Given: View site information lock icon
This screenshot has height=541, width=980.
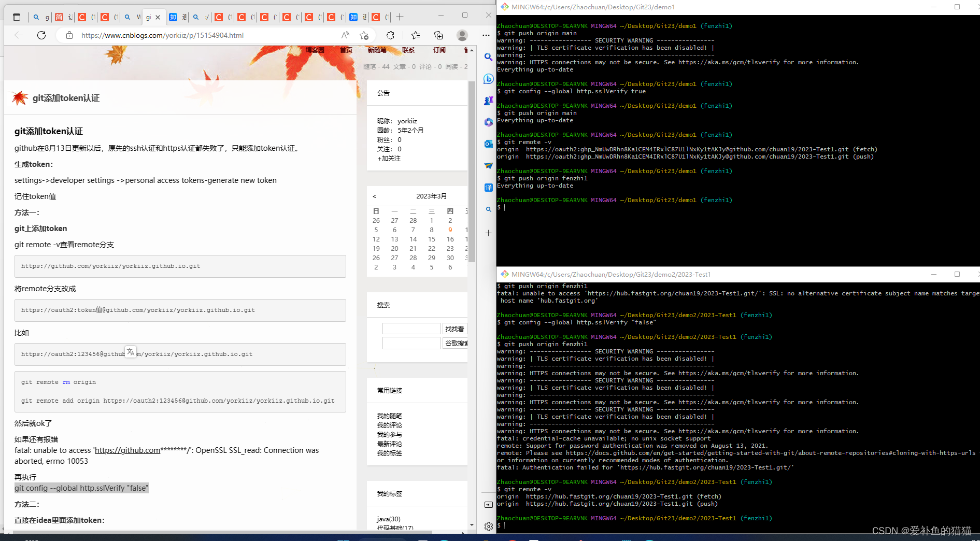Looking at the screenshot, I should [x=69, y=35].
